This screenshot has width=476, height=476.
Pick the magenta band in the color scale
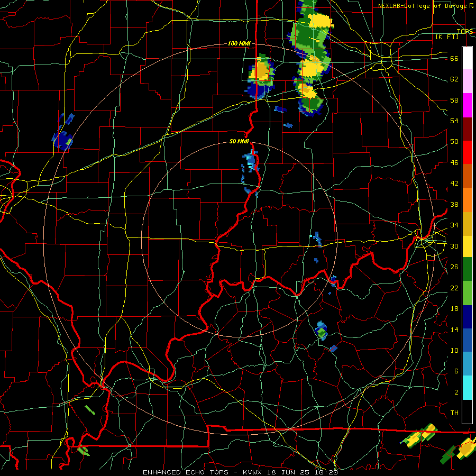[x=467, y=105]
